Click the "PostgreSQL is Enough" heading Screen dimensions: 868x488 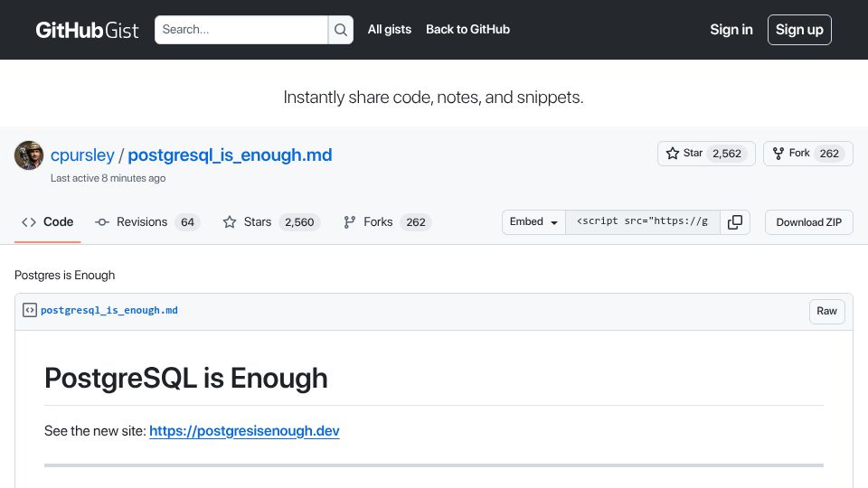click(186, 379)
